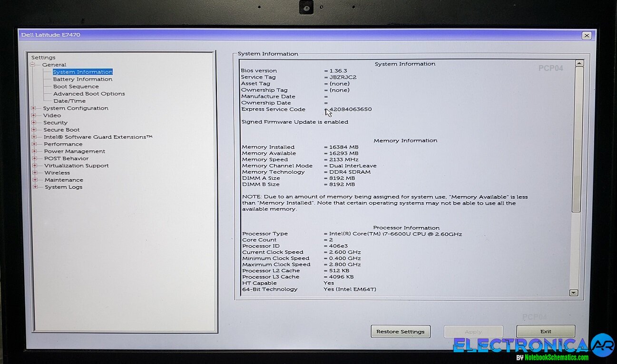Viewport: 617px width, 364px height.
Task: Close the BIOS setup window
Action: (587, 35)
